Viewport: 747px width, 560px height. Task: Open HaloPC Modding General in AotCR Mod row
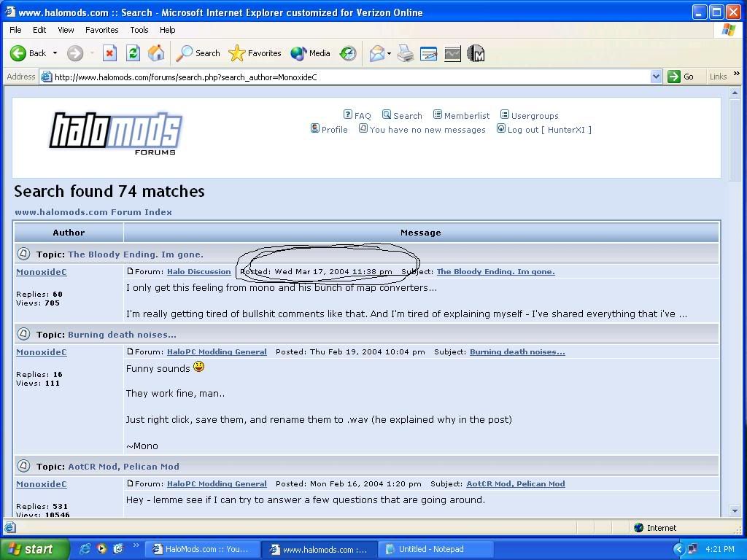(217, 483)
